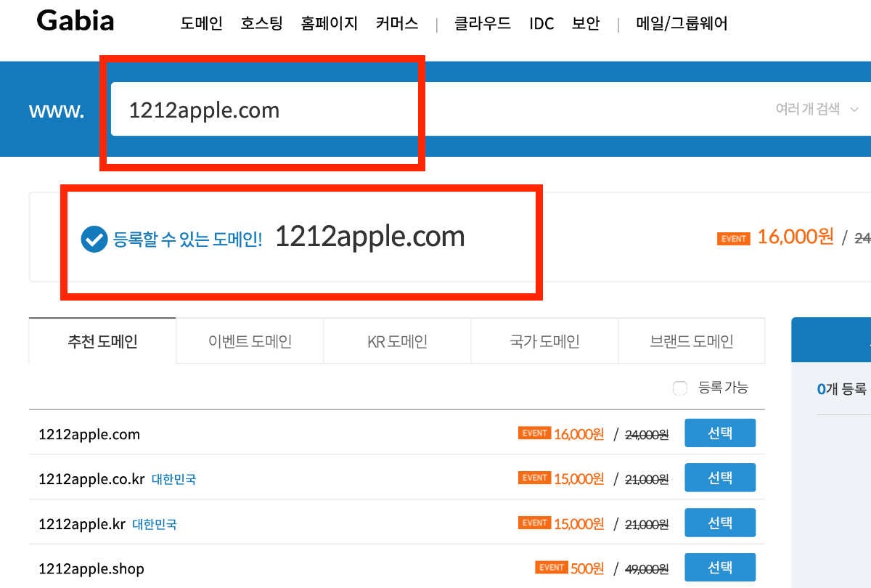
Task: Click 1212apple.kr domain name
Action: (82, 524)
